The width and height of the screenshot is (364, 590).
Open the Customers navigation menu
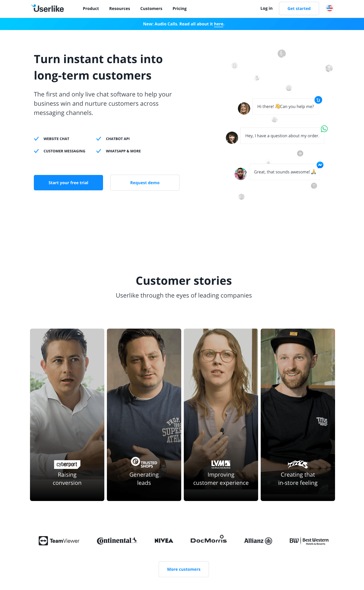(151, 8)
